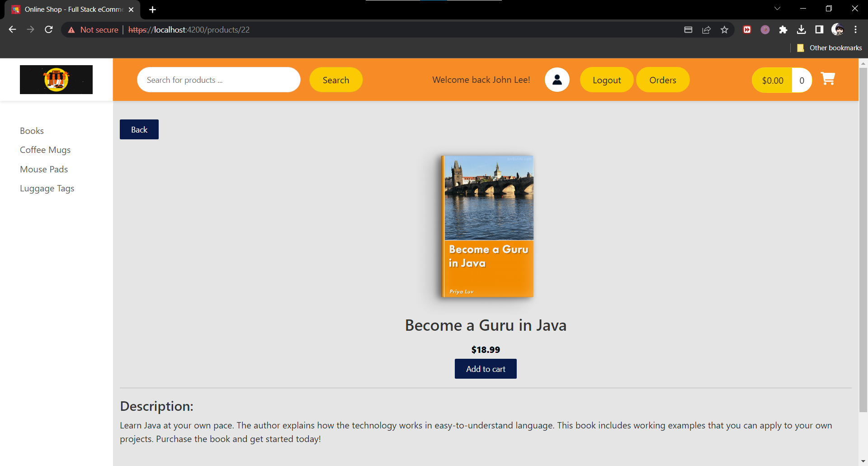868x466 pixels.
Task: Select the Coffee Mugs category
Action: pyautogui.click(x=45, y=150)
